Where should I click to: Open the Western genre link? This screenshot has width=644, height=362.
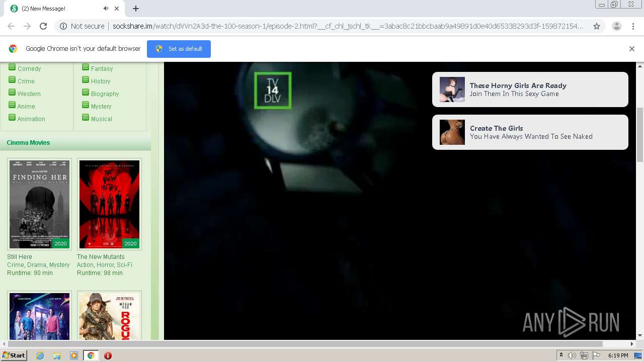[29, 94]
